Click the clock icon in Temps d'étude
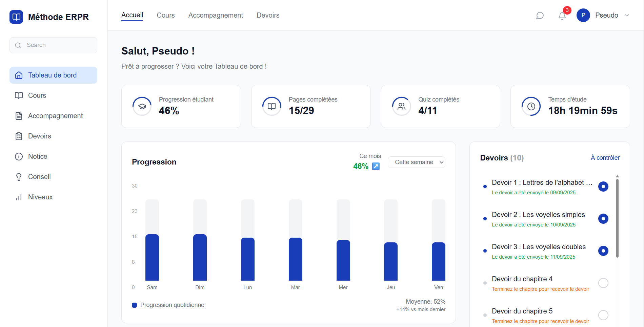Viewport: 644px width, 327px height. [531, 106]
